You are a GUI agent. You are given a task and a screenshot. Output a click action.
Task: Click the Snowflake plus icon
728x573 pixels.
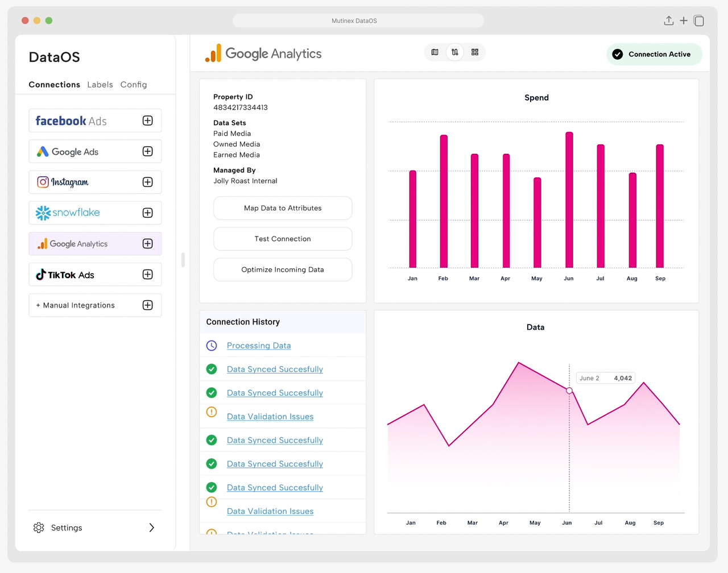click(148, 213)
